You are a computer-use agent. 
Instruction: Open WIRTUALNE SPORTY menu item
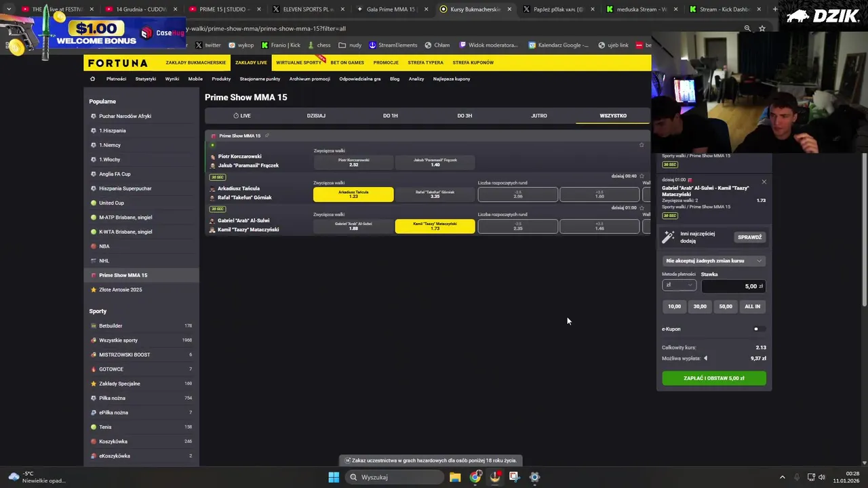pos(298,62)
